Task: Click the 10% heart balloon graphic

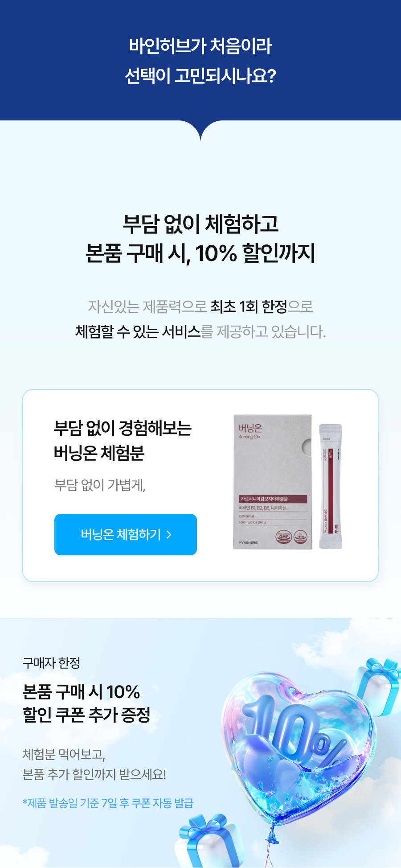Action: [299, 749]
